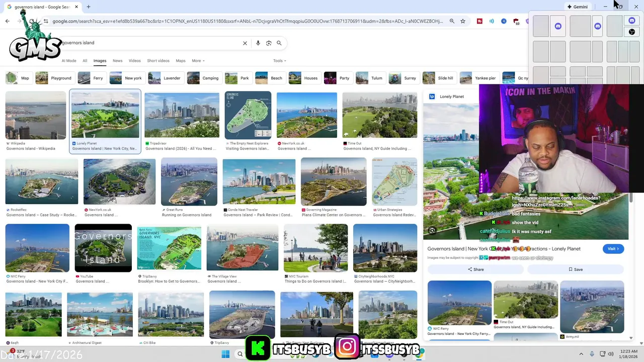Submit search with the magnifier icon
Image resolution: width=644 pixels, height=362 pixels.
[x=279, y=43]
